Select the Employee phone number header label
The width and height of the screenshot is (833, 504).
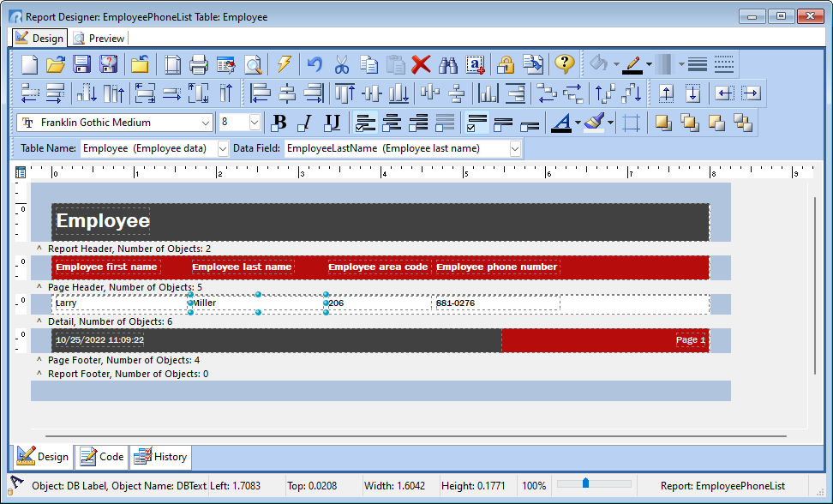[x=497, y=267]
